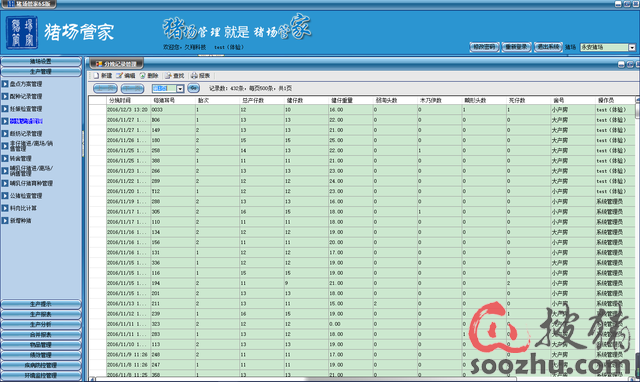Screen dimensions: 640x382
Task: Click the 退出系统 button
Action: pyautogui.click(x=548, y=47)
